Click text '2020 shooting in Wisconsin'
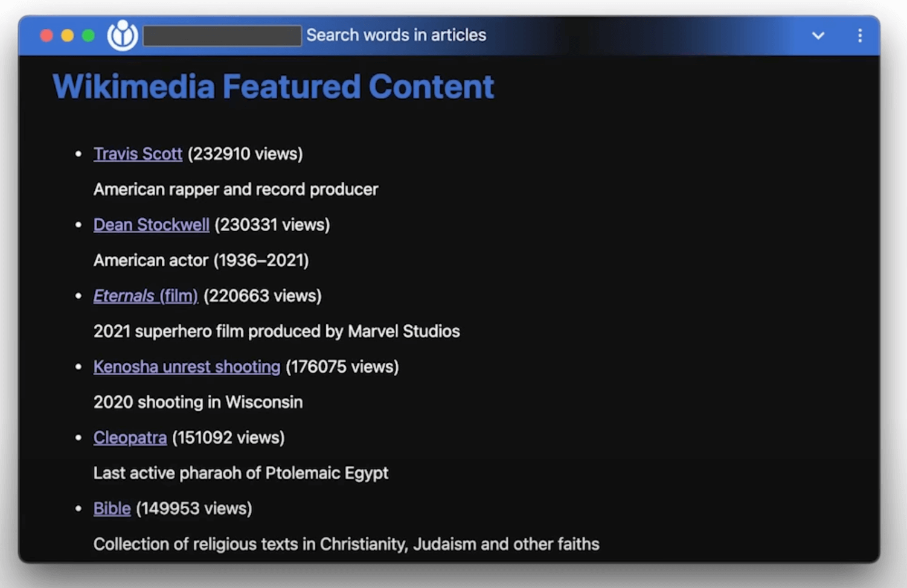This screenshot has width=907, height=588. coord(198,402)
